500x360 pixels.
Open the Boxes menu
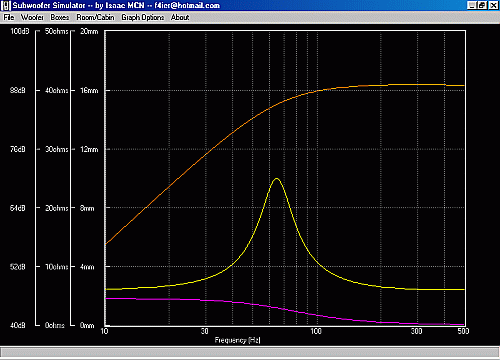pyautogui.click(x=60, y=17)
